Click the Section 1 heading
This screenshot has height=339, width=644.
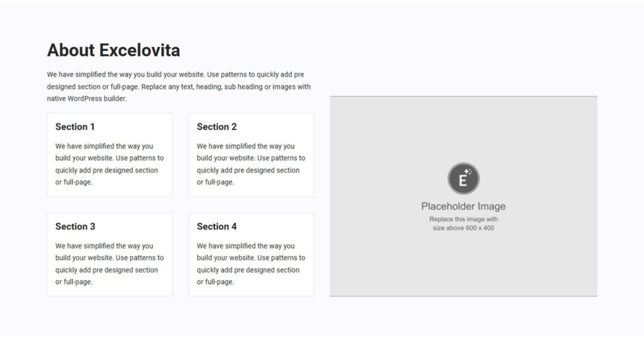point(75,126)
